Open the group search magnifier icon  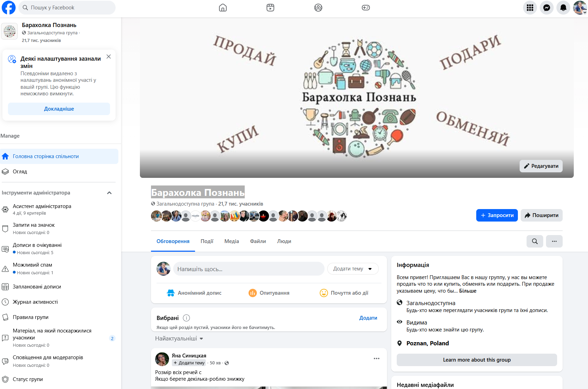[535, 241]
